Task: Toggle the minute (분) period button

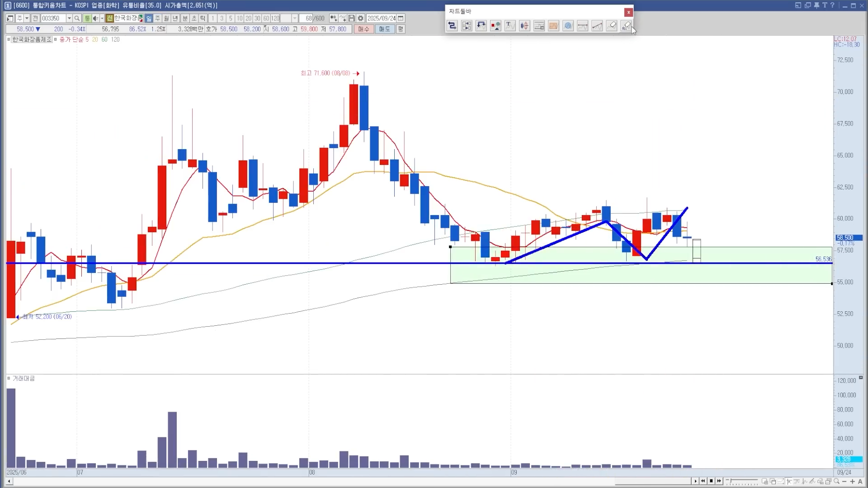Action: (x=185, y=19)
